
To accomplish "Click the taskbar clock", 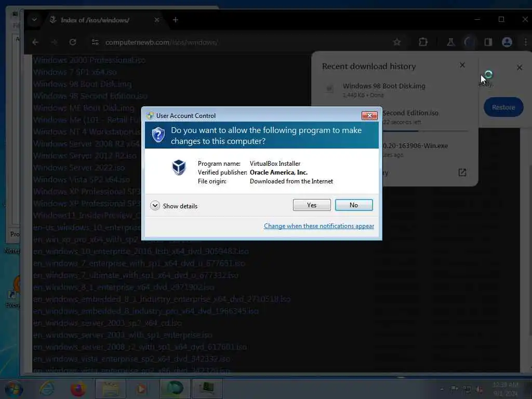I will click(506, 389).
